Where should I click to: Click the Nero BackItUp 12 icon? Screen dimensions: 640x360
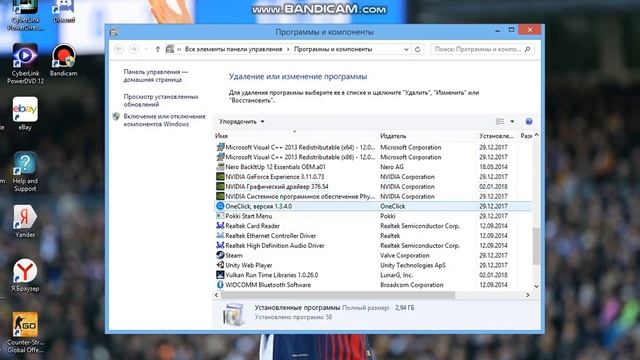[220, 167]
